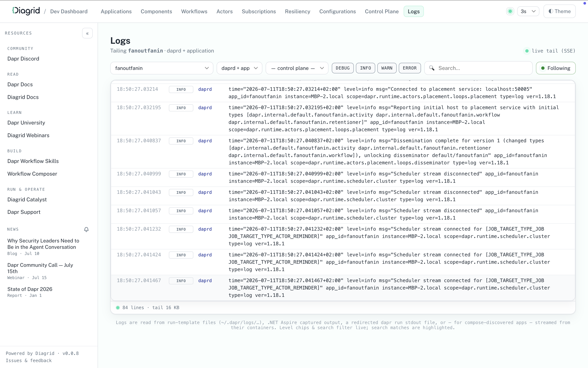588x368 pixels.
Task: Toggle the DEBUG level chip
Action: click(343, 68)
